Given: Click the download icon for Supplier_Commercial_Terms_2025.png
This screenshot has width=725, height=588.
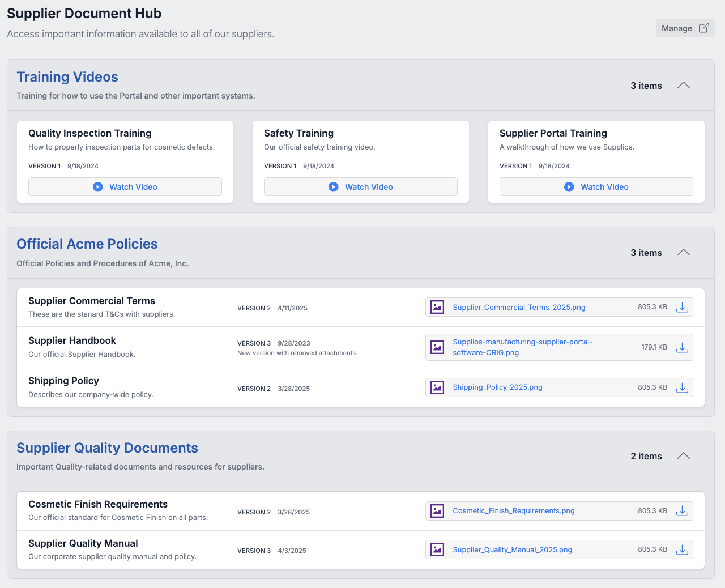Looking at the screenshot, I should click(682, 307).
